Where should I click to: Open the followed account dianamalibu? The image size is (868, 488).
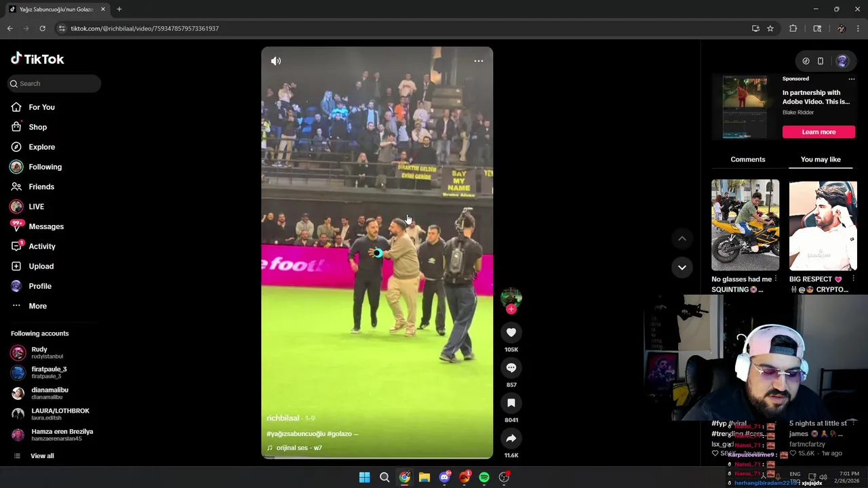(x=50, y=393)
